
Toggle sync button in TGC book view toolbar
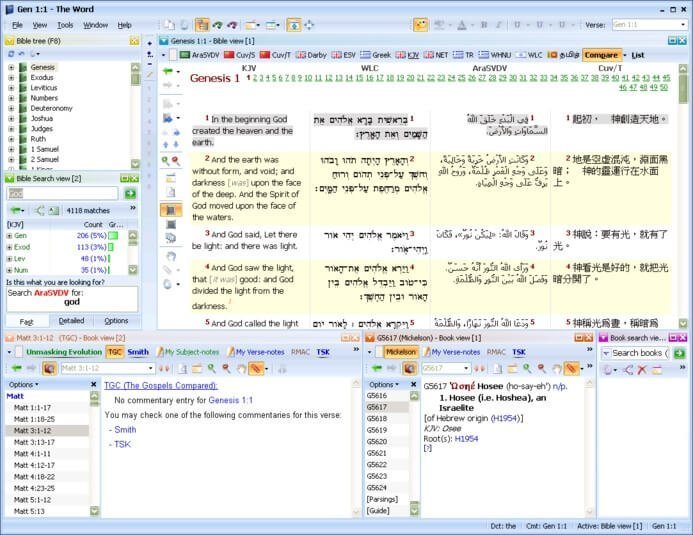click(49, 368)
